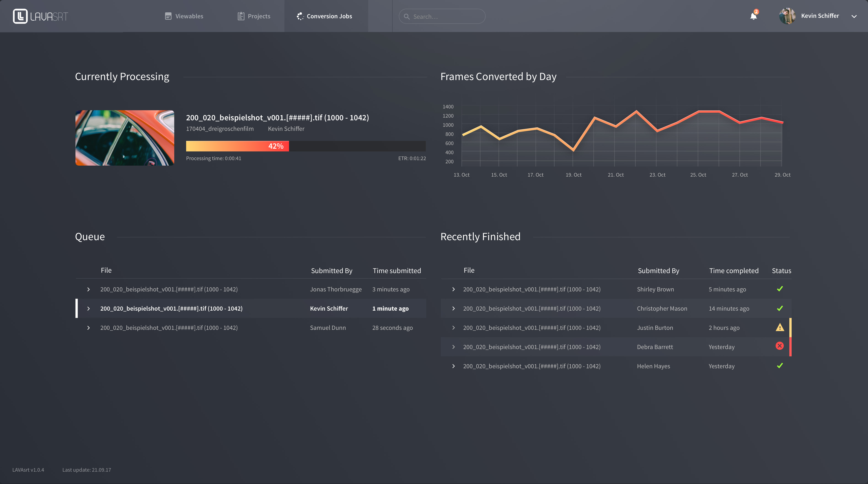Expand Debra Barrett's finished job row

(x=453, y=347)
